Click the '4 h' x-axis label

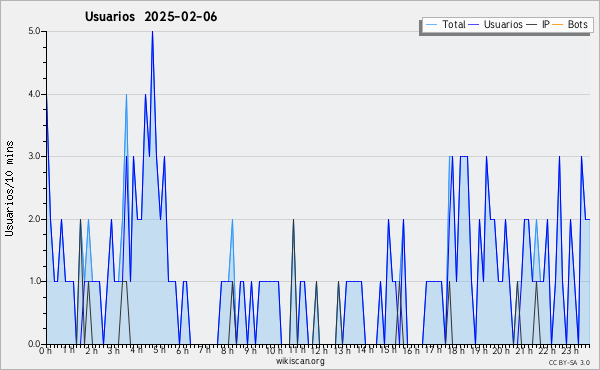[136, 350]
